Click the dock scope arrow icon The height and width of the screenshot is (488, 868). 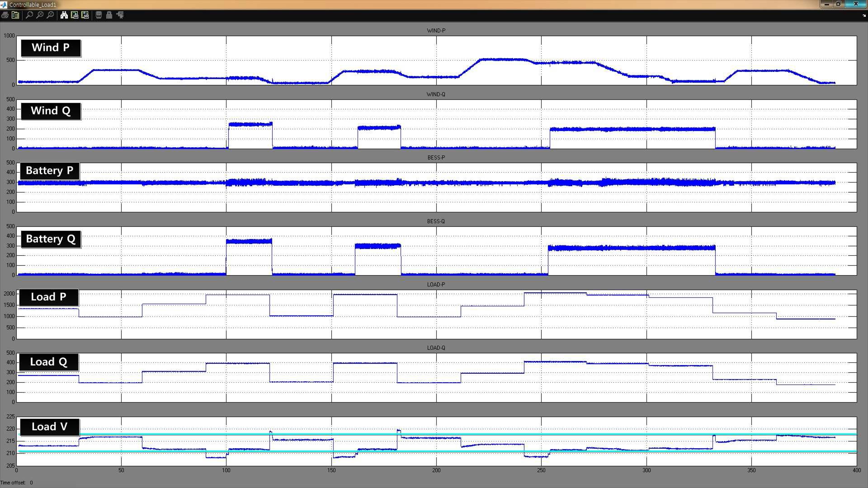864,15
